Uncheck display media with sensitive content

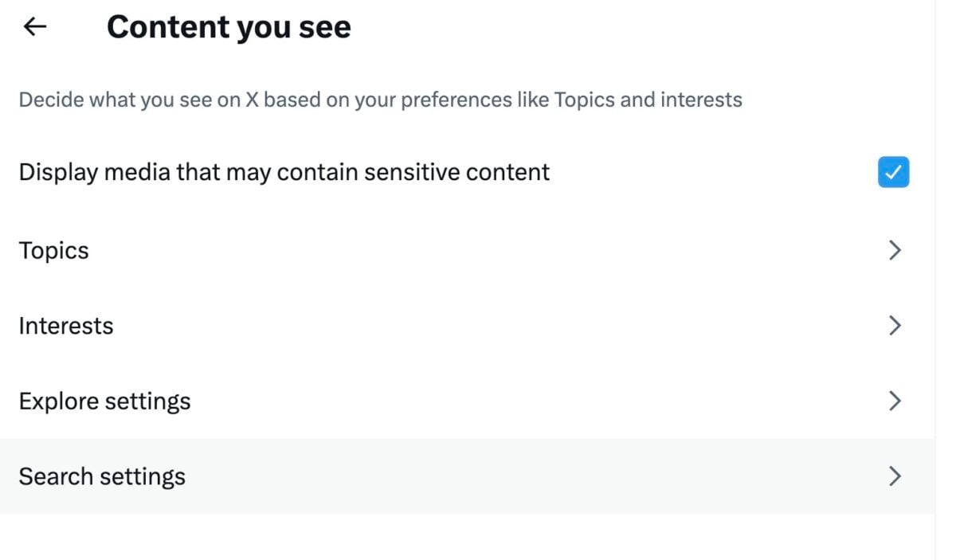click(893, 172)
